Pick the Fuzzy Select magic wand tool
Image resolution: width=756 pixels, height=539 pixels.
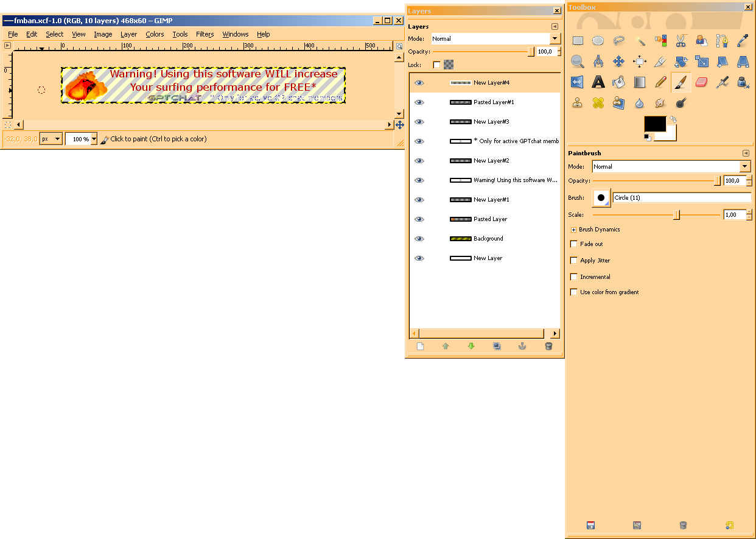(640, 41)
